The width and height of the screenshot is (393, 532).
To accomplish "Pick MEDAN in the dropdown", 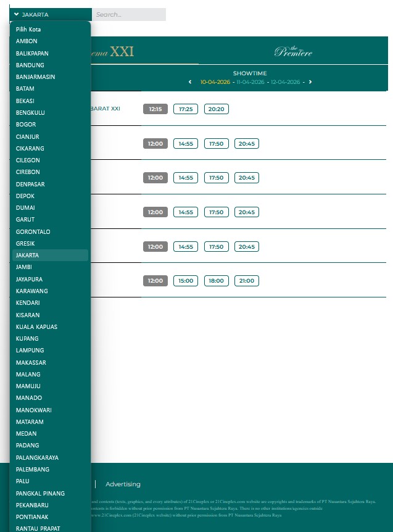I will tap(50, 433).
